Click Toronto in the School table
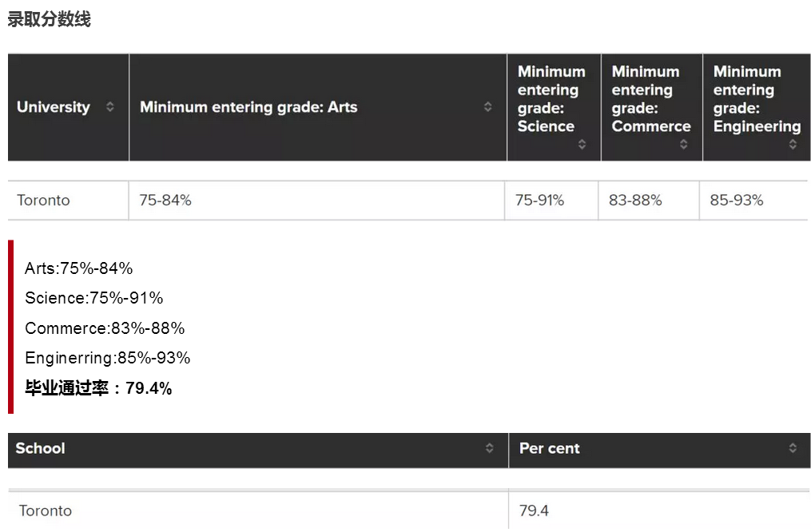The height and width of the screenshot is (532, 811). [46, 510]
